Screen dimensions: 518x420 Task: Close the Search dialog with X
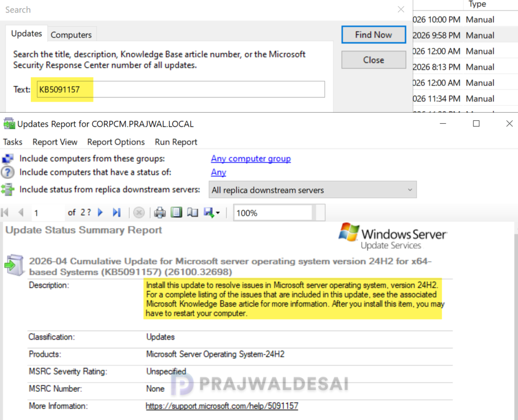point(401,9)
